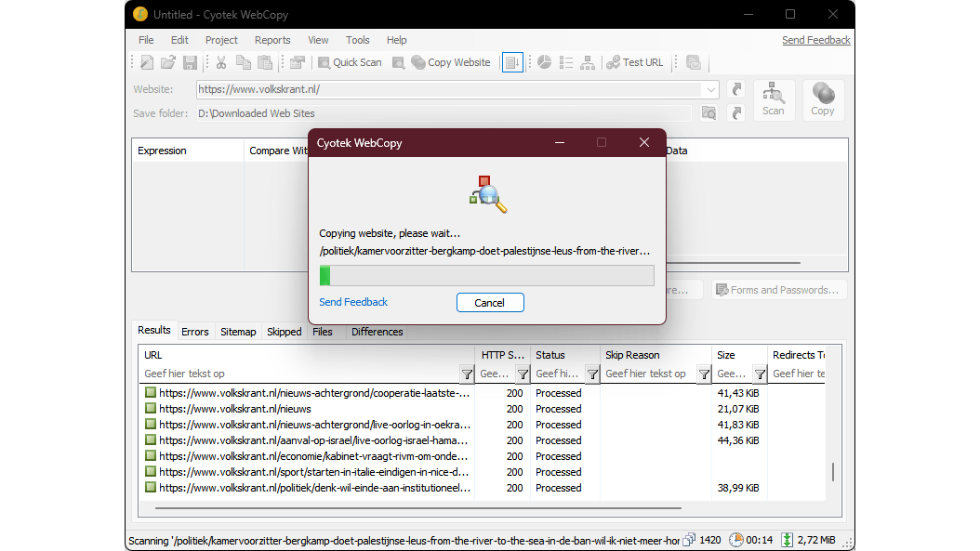980x551 pixels.
Task: Open the Size column filter funnel
Action: pyautogui.click(x=760, y=374)
